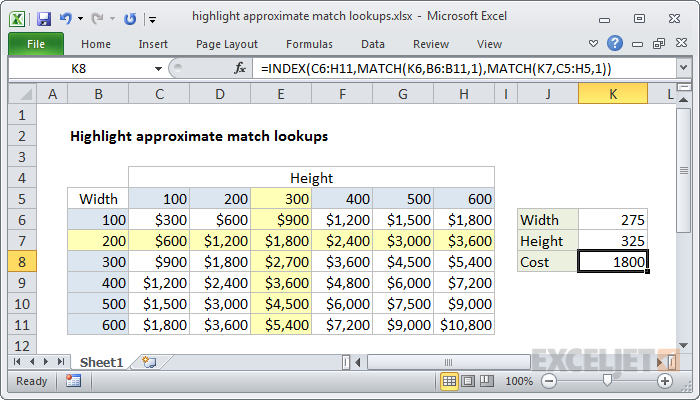Viewport: 700px width, 400px height.
Task: Click the zoom slider handle
Action: click(x=607, y=381)
